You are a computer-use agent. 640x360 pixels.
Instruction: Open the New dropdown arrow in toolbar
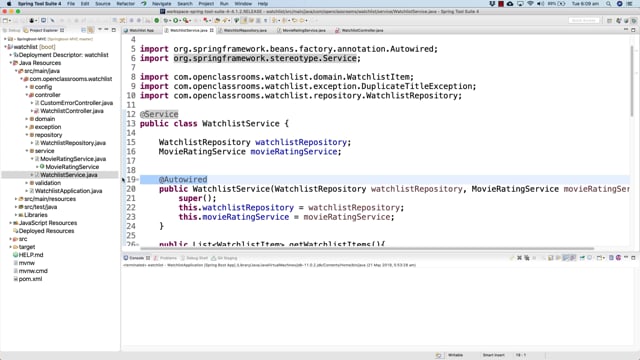(x=10, y=20)
